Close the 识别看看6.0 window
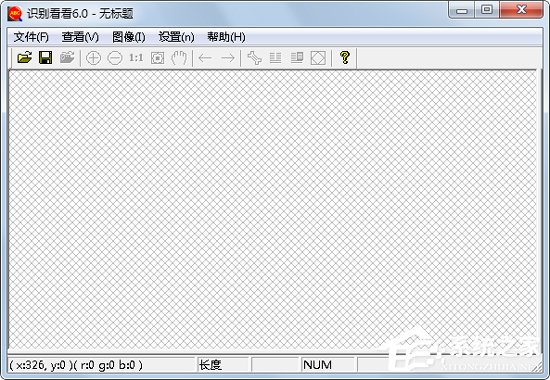Viewport: 550px width, 380px height. point(522,10)
